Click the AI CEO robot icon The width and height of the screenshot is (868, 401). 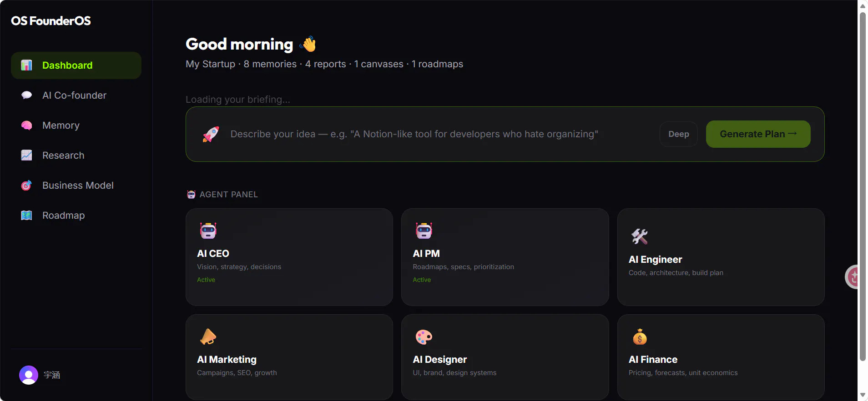click(x=208, y=231)
